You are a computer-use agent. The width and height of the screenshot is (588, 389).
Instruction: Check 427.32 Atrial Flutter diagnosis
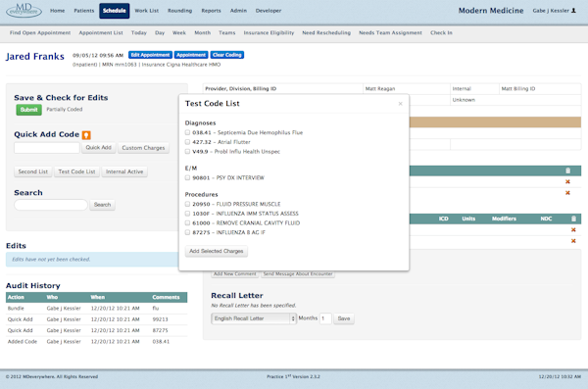click(187, 142)
